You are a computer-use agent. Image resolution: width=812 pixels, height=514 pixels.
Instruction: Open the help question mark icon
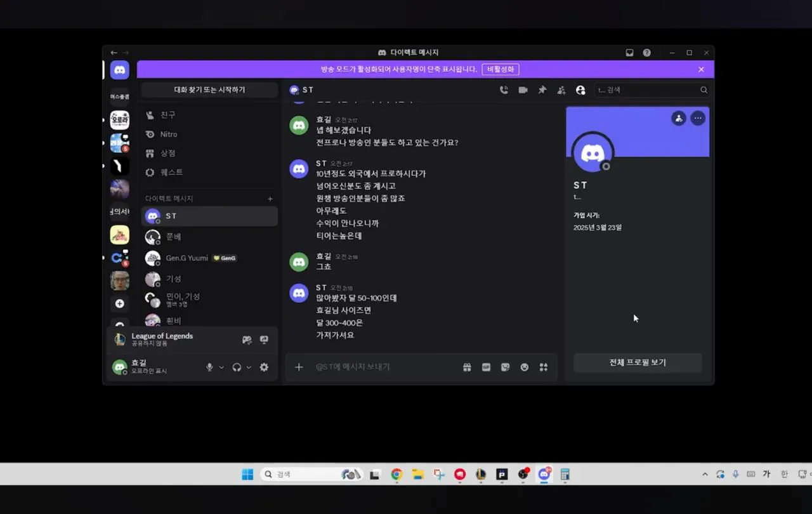(x=646, y=53)
